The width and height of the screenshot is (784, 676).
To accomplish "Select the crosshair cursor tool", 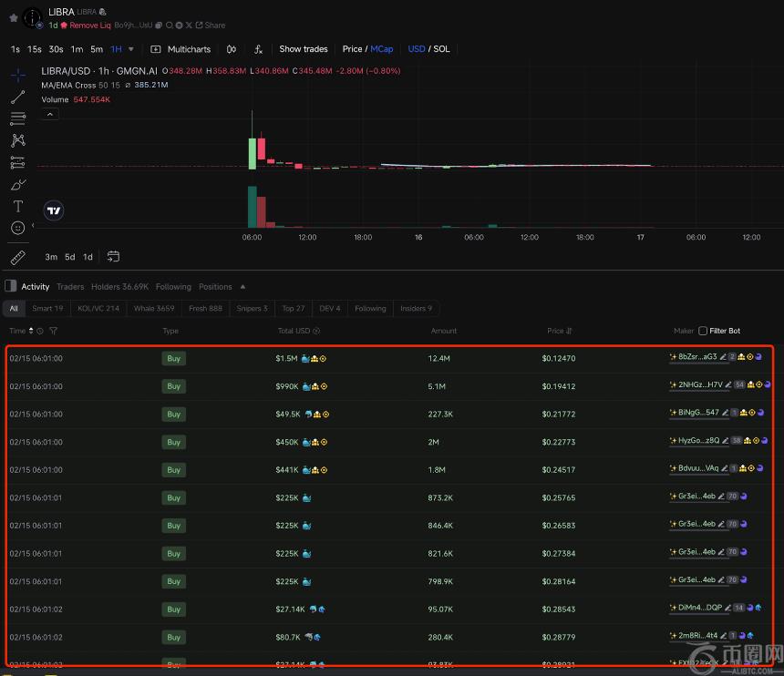I will [18, 76].
